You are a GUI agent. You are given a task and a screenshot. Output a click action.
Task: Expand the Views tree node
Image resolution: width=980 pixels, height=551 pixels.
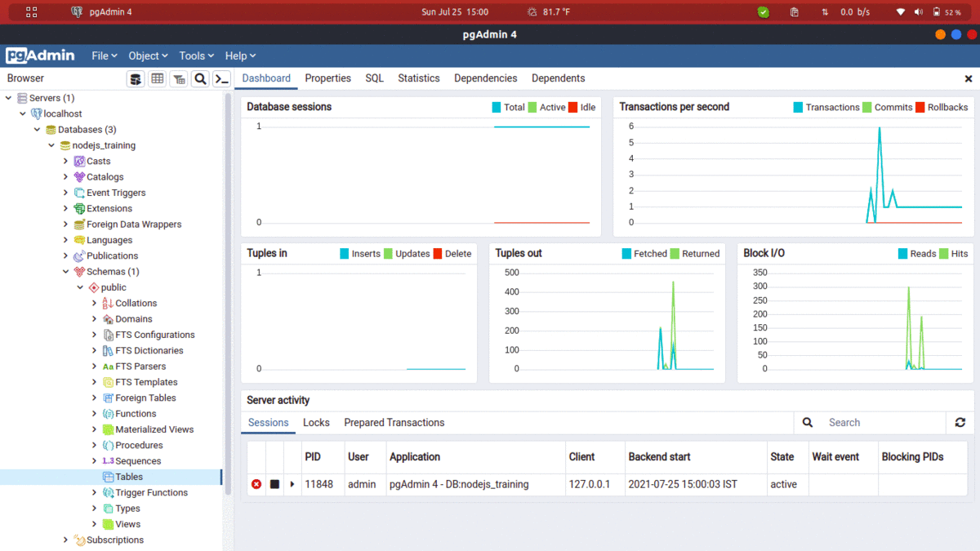pyautogui.click(x=95, y=524)
